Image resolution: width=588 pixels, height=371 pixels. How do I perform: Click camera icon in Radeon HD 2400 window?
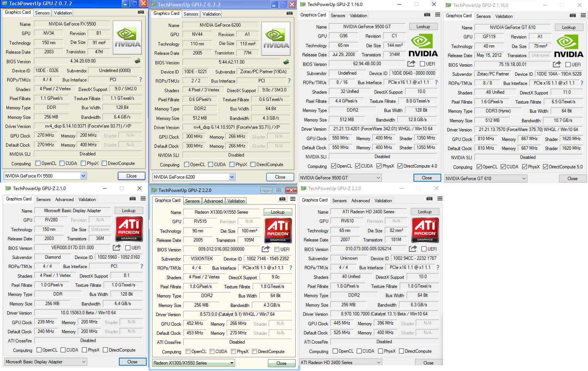(x=429, y=198)
